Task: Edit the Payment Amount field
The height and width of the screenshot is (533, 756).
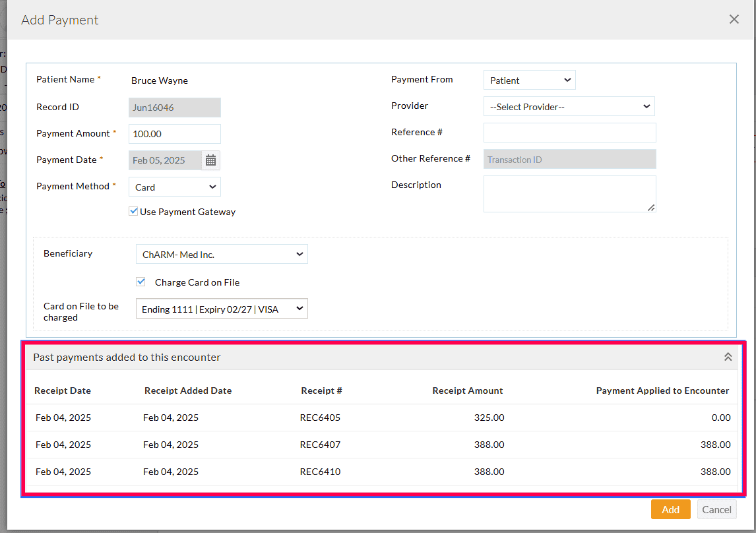Action: coord(174,133)
